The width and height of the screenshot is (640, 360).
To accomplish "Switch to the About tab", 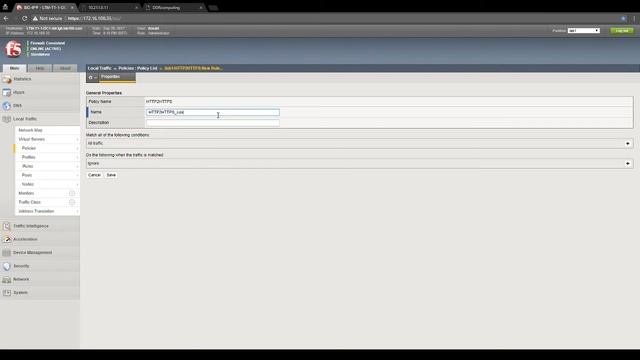I will pos(65,68).
